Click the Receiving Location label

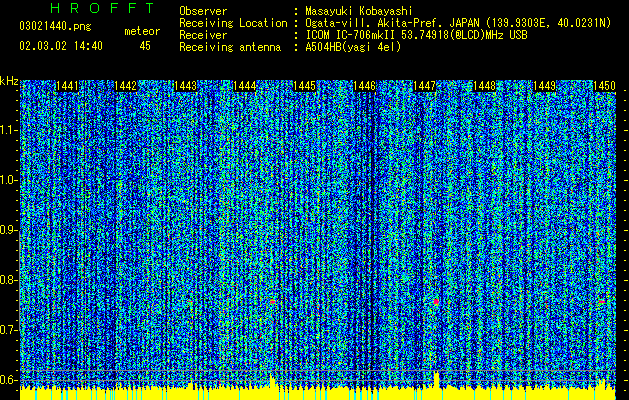coord(233,24)
